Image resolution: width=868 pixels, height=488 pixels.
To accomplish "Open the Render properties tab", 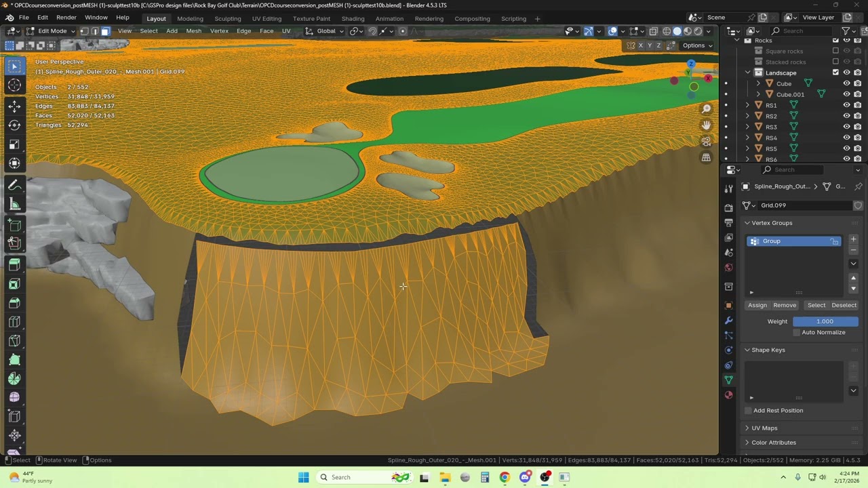I will coord(729,207).
